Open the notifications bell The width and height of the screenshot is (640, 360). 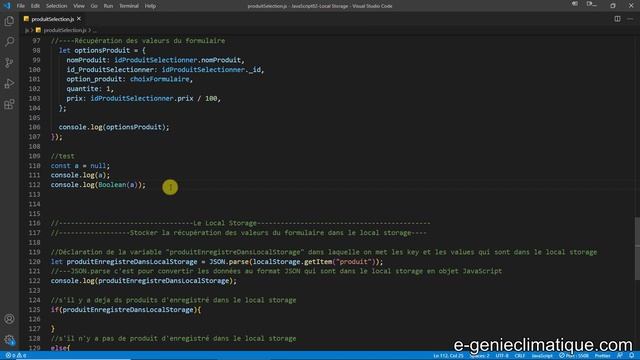pos(631,356)
